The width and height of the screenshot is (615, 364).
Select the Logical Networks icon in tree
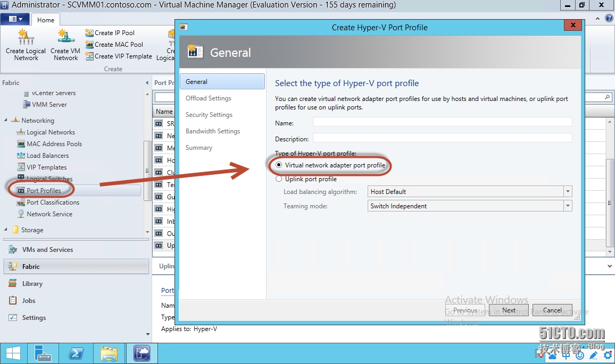click(x=21, y=132)
